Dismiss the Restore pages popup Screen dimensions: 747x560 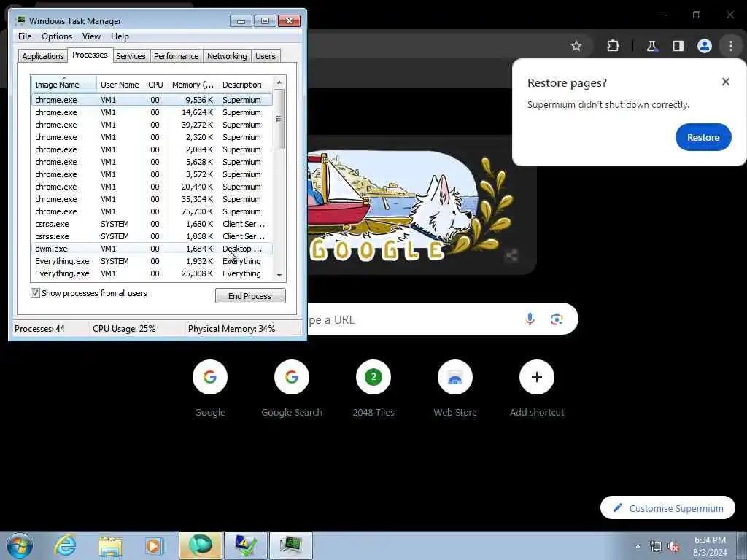coord(726,82)
